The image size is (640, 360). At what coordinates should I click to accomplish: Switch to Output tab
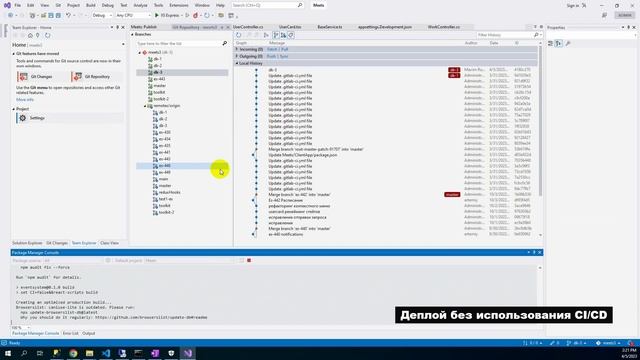[x=89, y=333]
